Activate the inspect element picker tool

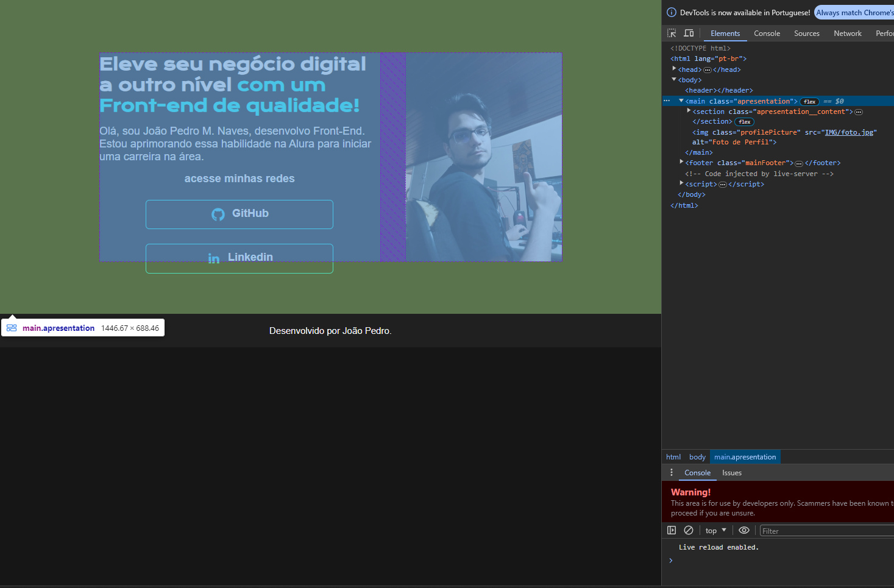pos(672,33)
